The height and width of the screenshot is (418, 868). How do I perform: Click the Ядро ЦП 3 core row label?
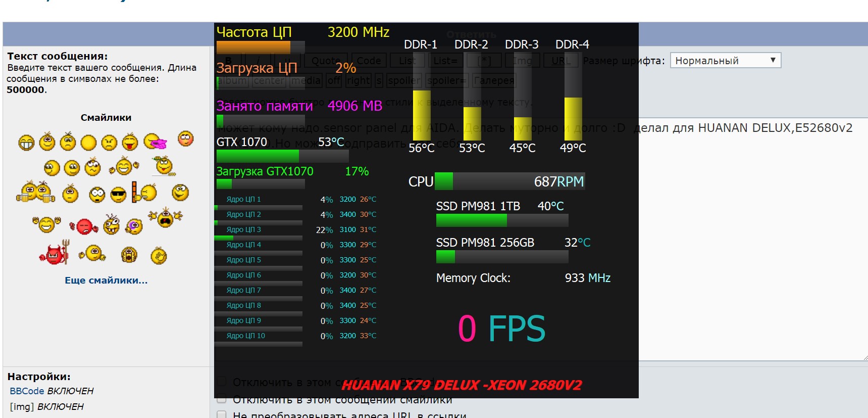244,229
